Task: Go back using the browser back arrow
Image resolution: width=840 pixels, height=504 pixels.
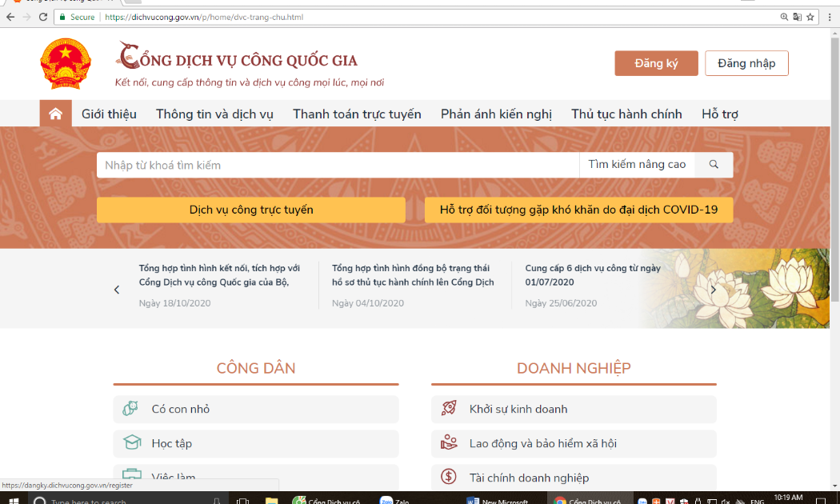Action: [x=10, y=17]
